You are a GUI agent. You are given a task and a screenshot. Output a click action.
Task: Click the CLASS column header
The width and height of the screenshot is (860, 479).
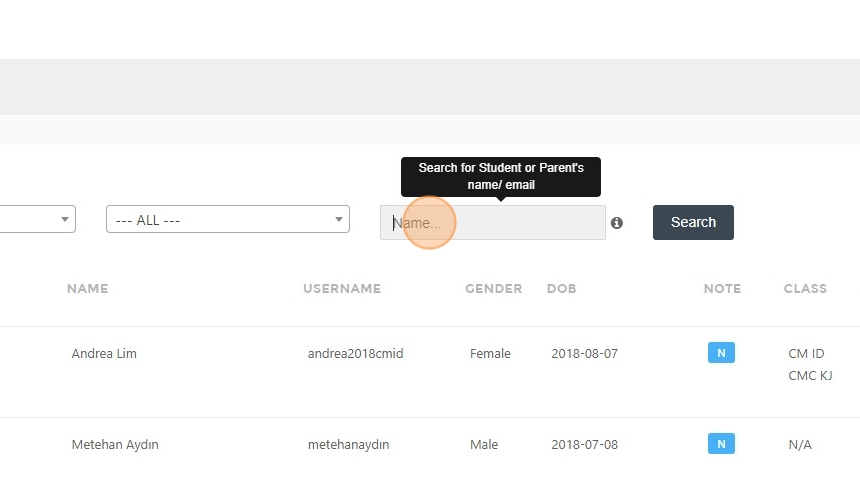click(805, 289)
